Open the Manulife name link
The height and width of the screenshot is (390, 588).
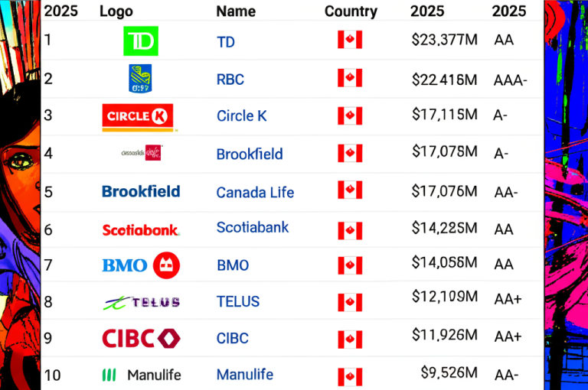pos(245,375)
